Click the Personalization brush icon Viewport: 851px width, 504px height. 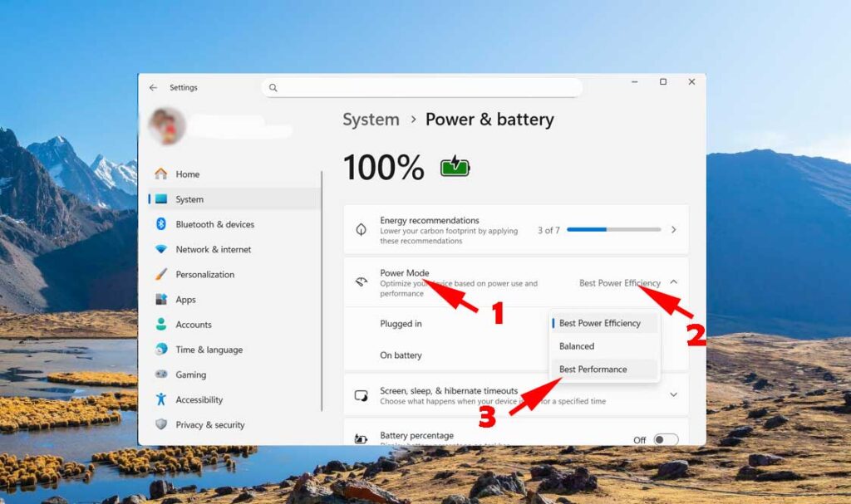[161, 275]
